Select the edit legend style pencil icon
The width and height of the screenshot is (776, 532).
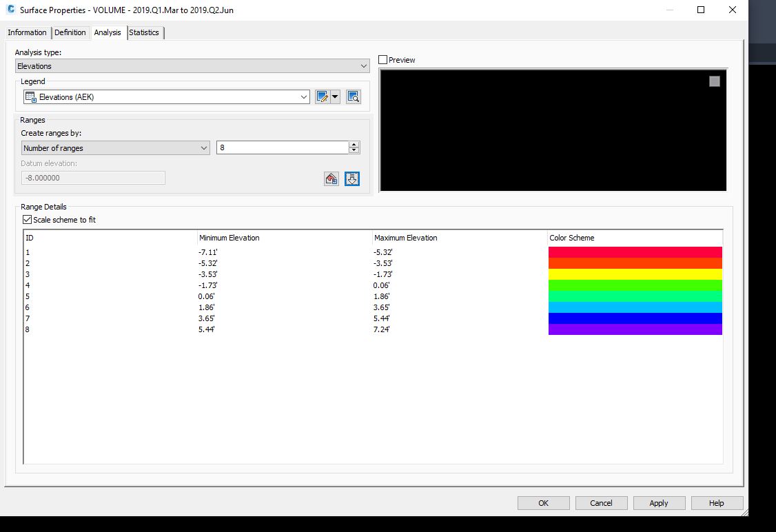[323, 96]
